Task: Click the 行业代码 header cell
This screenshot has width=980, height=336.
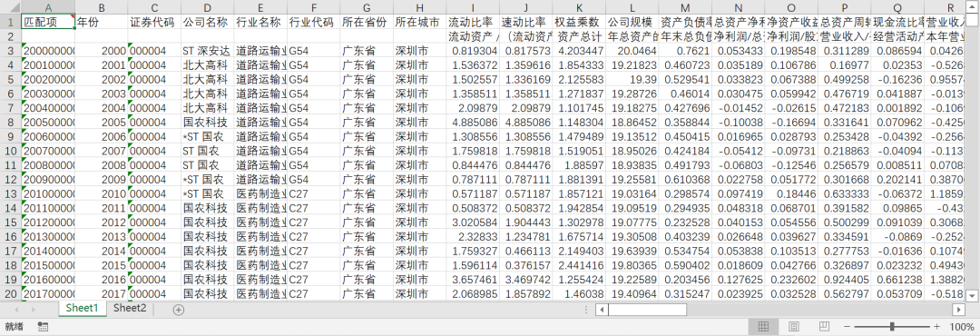Action: pos(314,21)
